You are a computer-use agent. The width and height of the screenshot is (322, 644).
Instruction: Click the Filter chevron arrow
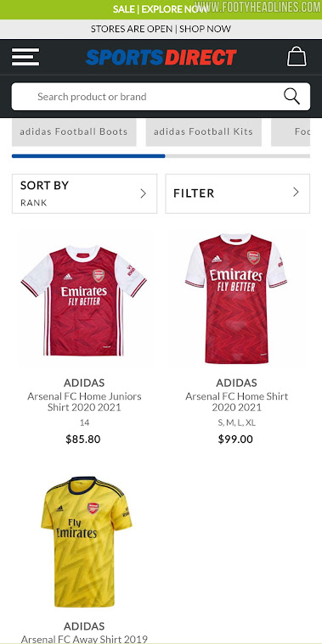click(x=296, y=193)
